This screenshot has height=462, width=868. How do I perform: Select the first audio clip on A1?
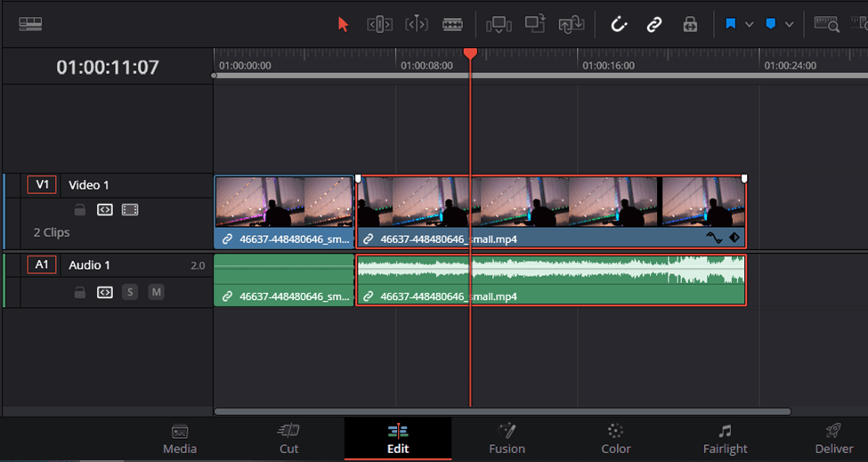tap(284, 280)
